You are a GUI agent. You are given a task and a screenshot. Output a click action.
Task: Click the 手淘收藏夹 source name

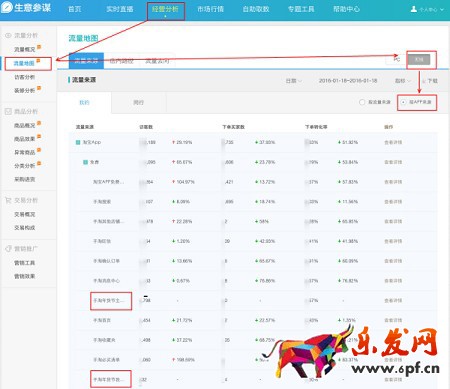pos(104,340)
